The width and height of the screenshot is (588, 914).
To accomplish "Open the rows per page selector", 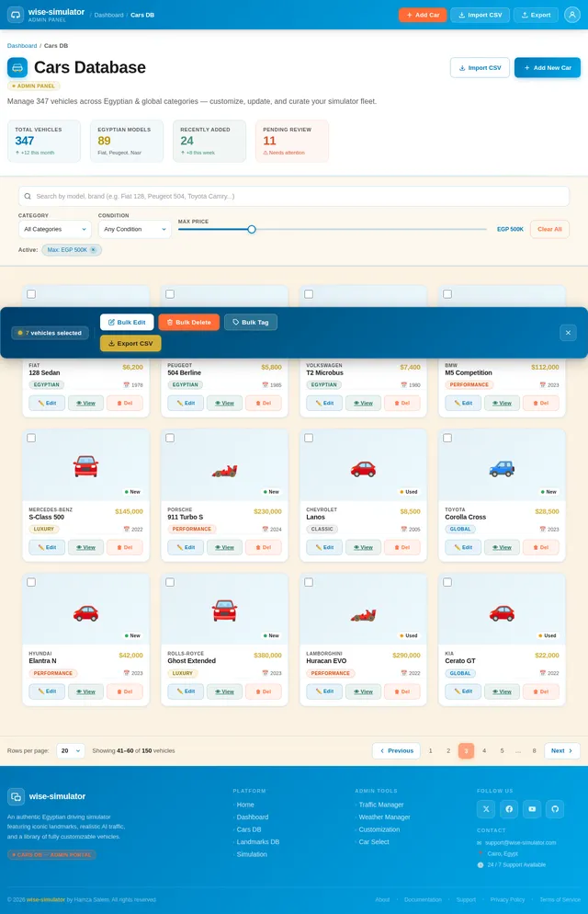I will [70, 750].
